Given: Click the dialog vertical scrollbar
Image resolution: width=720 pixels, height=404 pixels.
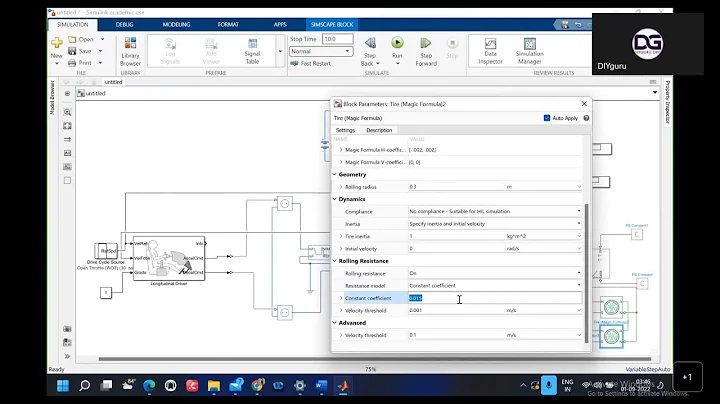Looking at the screenshot, I should pos(586,273).
